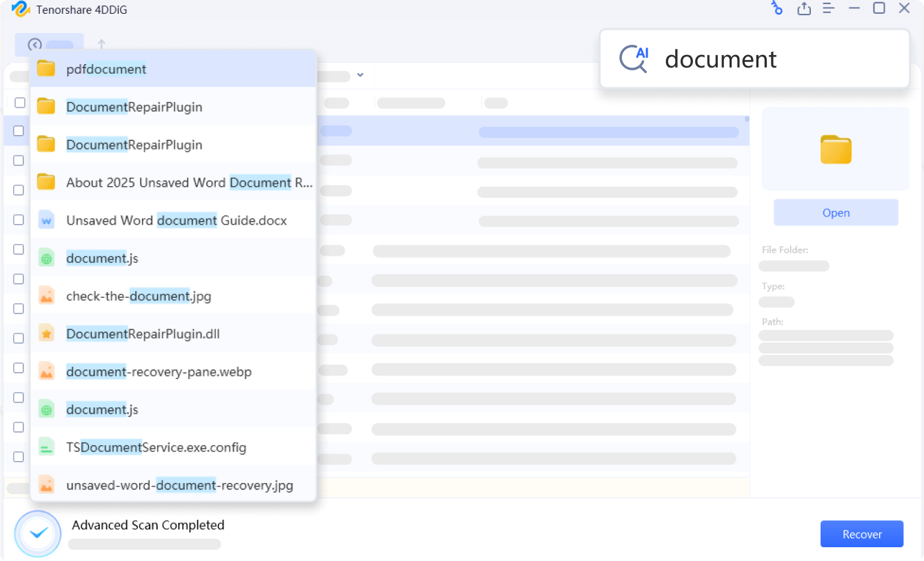Click the share/export icon in title bar
The height and width of the screenshot is (561, 924).
(803, 9)
